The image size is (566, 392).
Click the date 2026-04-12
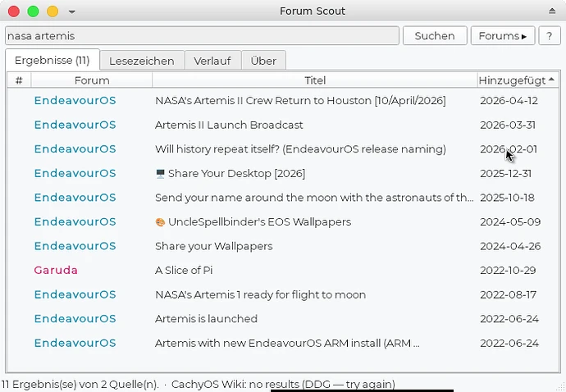pos(509,100)
